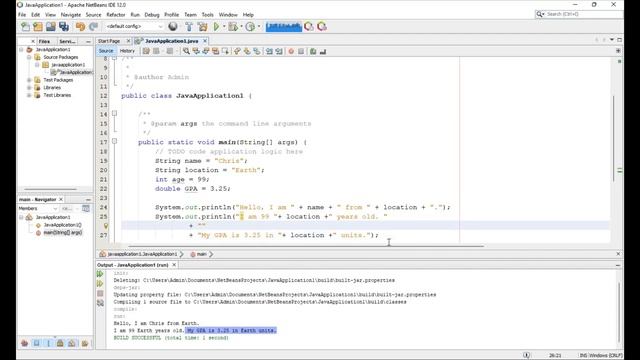Click the stop icon in Output panel
Image resolution: width=640 pixels, height=360 pixels.
tap(100, 293)
